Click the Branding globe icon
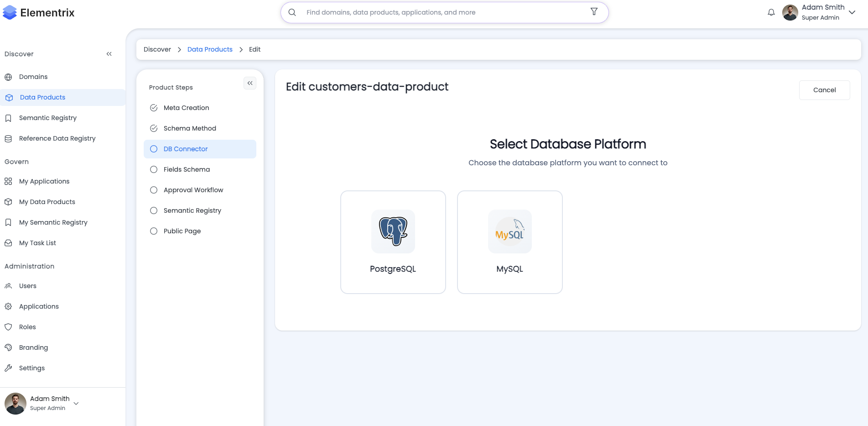Viewport: 868px width, 426px height. pyautogui.click(x=8, y=347)
